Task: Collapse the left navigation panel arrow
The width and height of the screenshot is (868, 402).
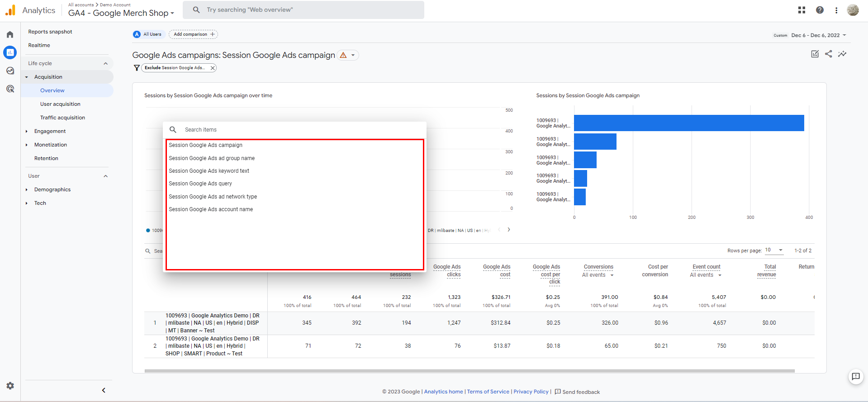Action: pyautogui.click(x=104, y=390)
